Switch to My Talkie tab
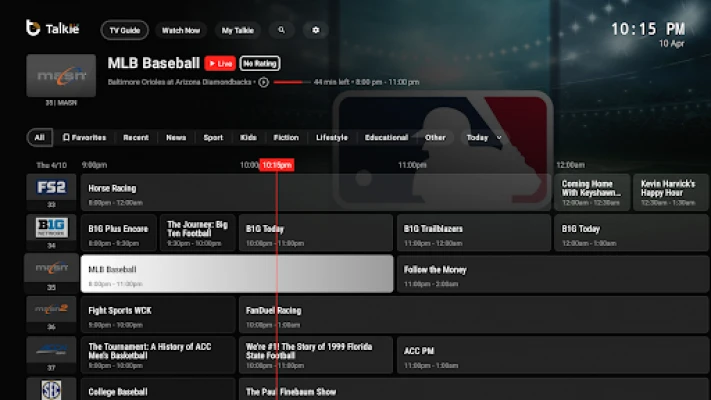Image resolution: width=711 pixels, height=400 pixels. pos(238,30)
